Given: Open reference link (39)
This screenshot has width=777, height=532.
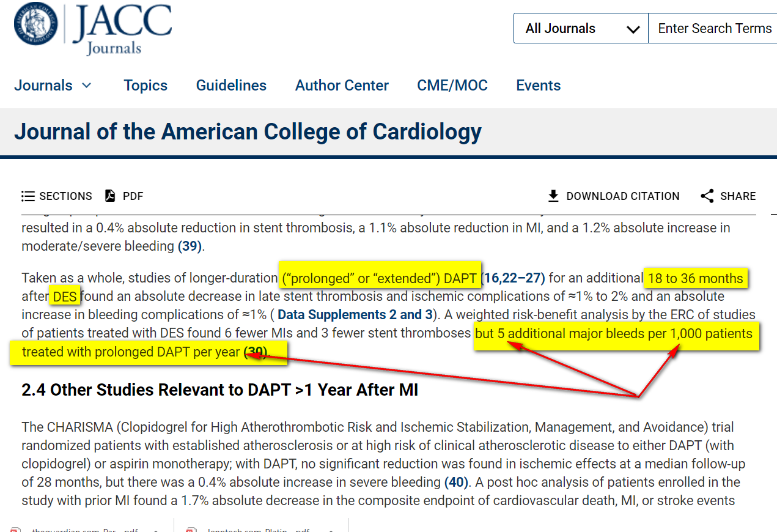Looking at the screenshot, I should tap(190, 246).
